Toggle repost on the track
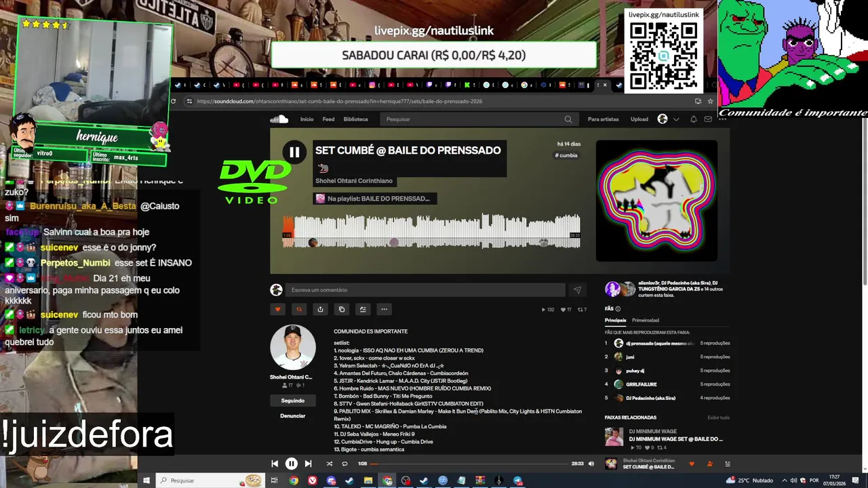 (298, 309)
